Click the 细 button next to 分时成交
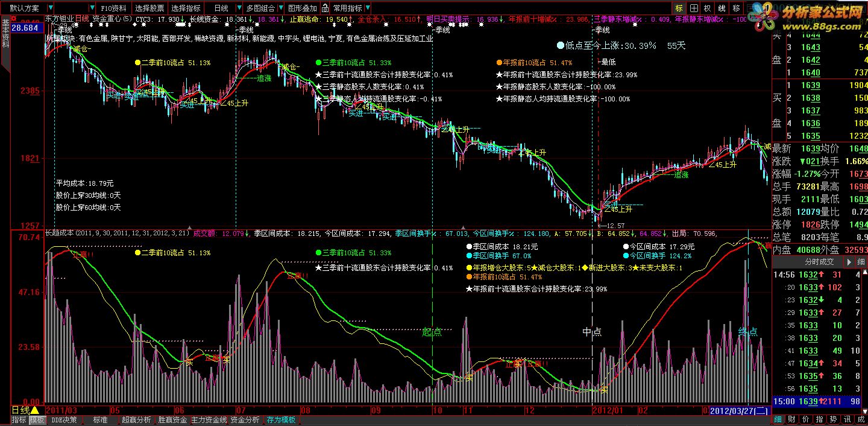868x426 pixels. 861,262
